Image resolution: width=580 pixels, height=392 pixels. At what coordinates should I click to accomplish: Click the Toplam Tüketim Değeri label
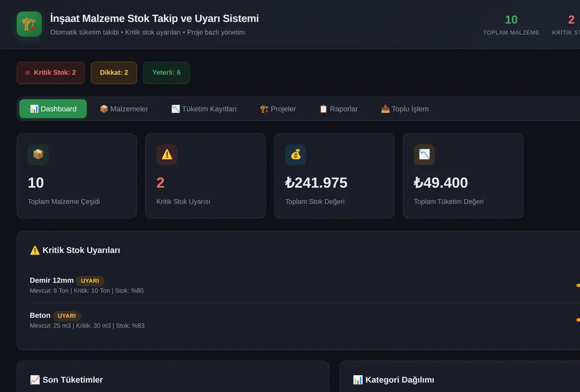(x=449, y=202)
